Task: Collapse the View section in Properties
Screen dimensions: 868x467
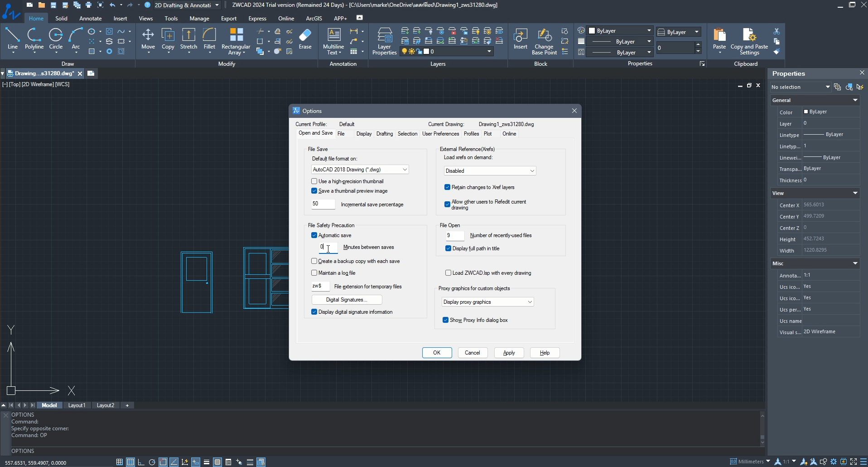Action: click(x=855, y=193)
